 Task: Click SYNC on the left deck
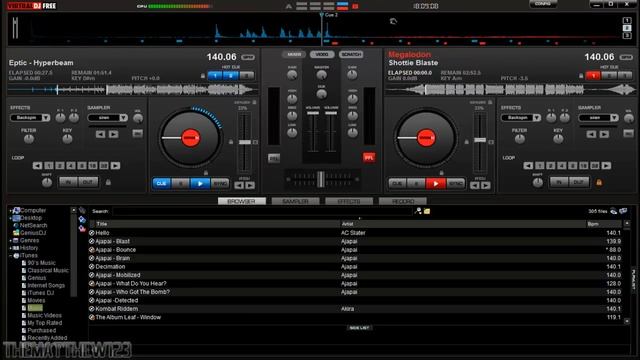pyautogui.click(x=220, y=184)
